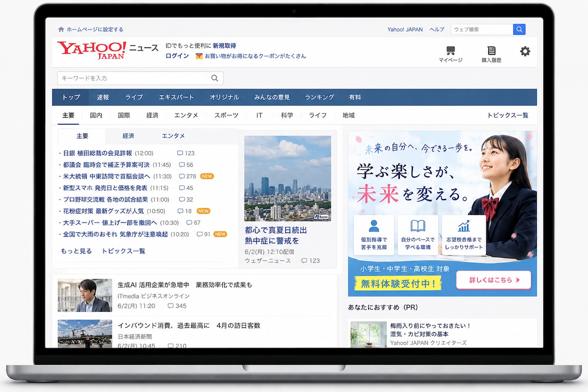The width and height of the screenshot is (588, 392).
Task: Click comment icon for 日銀 植田総裁 headline
Action: pyautogui.click(x=180, y=153)
